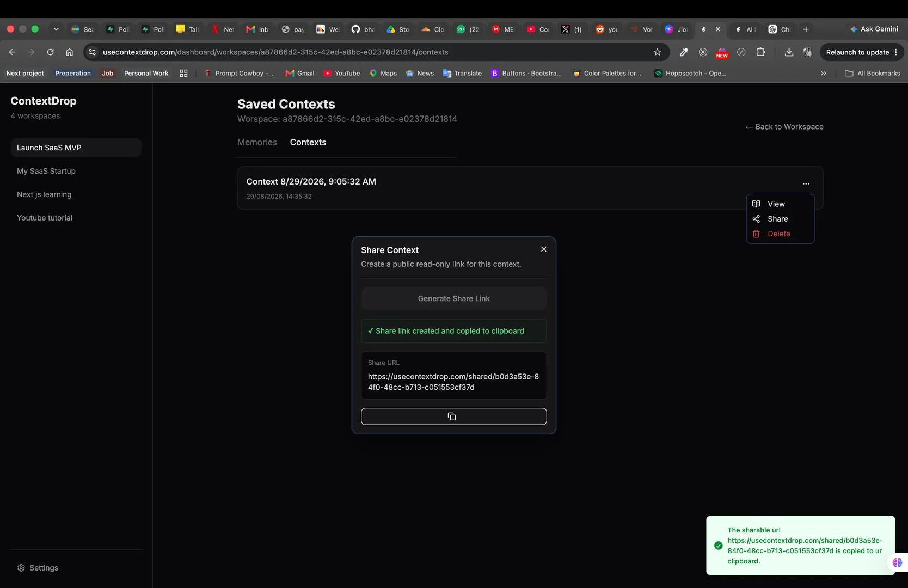
Task: View site information icon in address bar
Action: 92,52
